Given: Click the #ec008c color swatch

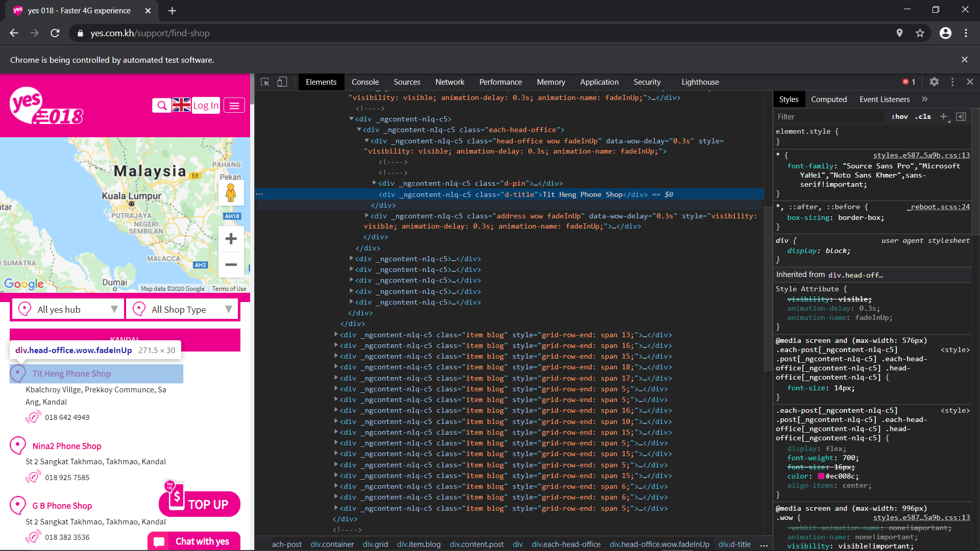Looking at the screenshot, I should coord(820,476).
